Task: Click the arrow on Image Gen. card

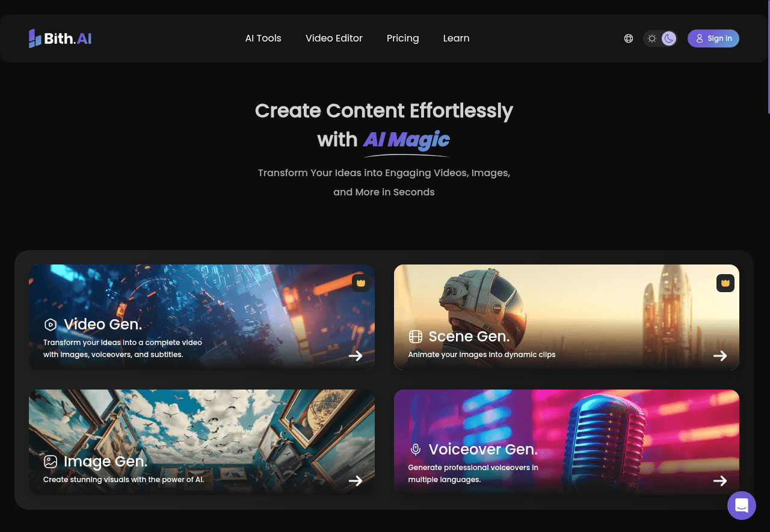Action: click(x=356, y=481)
